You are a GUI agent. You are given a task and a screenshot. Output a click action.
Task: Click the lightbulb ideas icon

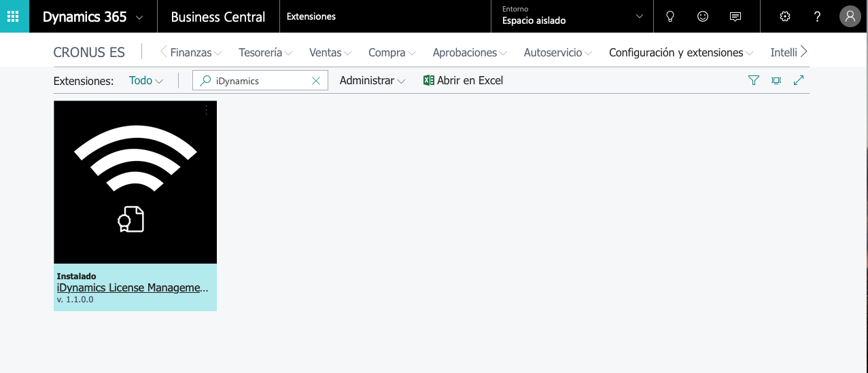[x=670, y=16]
